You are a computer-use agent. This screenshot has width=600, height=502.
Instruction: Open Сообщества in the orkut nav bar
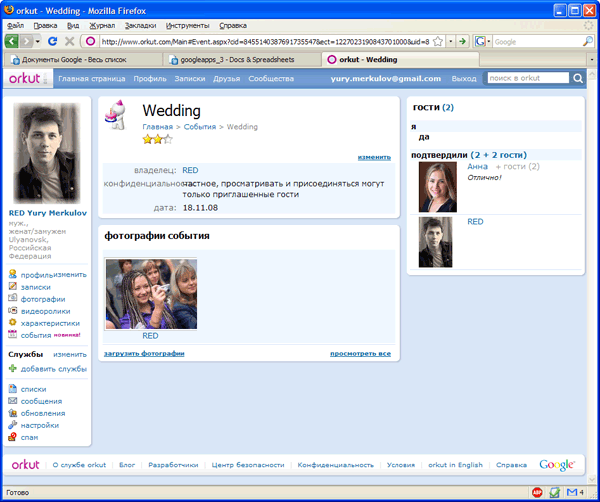pyautogui.click(x=271, y=78)
